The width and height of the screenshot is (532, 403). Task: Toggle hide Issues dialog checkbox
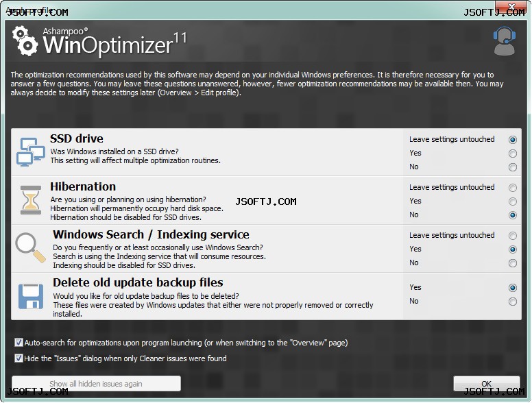19,358
